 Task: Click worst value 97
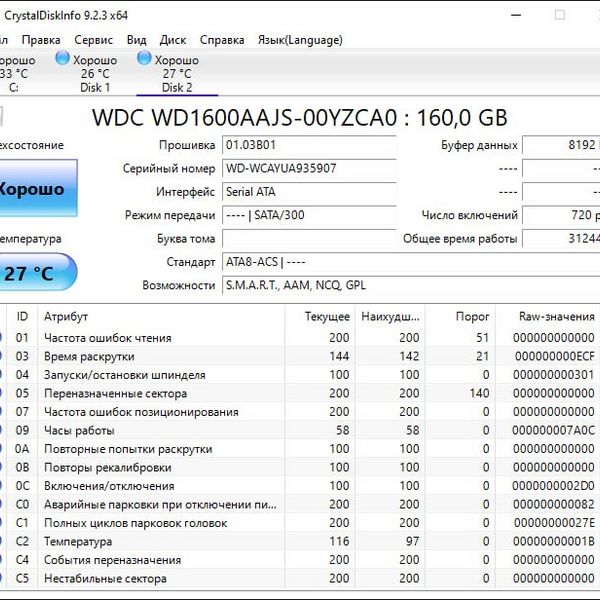pos(412,541)
